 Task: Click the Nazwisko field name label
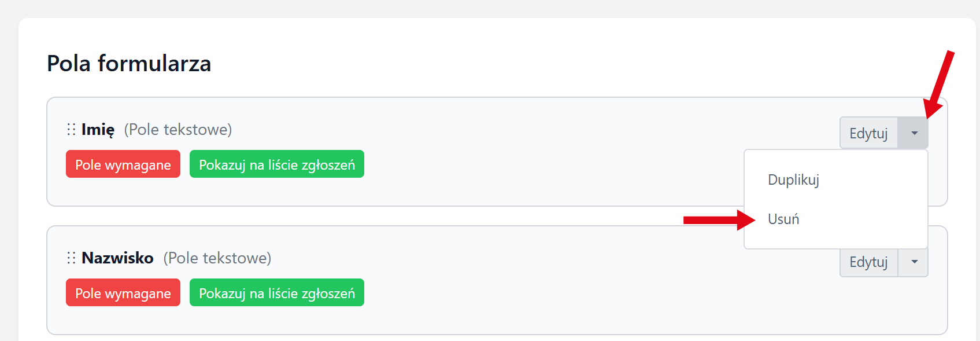(117, 258)
